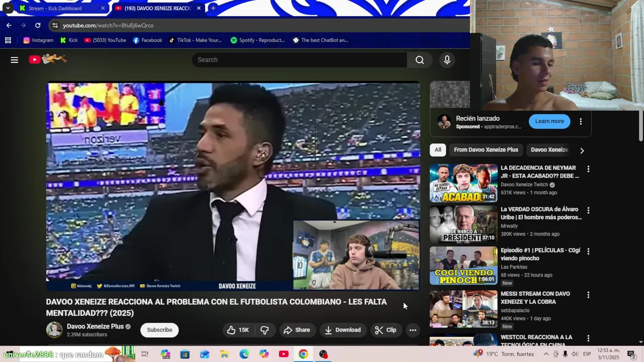Open the Instagram bookmark
The height and width of the screenshot is (362, 644).
(x=38, y=40)
